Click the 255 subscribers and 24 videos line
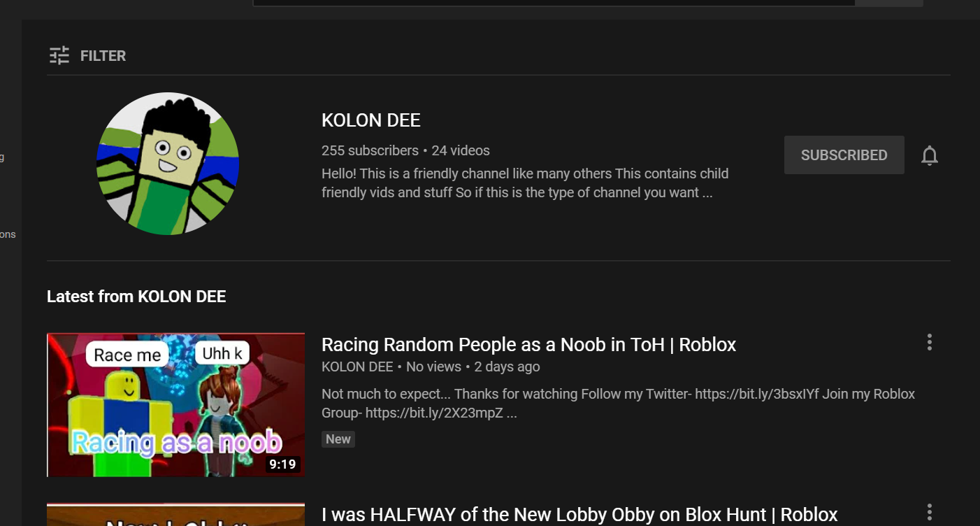The width and height of the screenshot is (980, 526). coord(405,150)
